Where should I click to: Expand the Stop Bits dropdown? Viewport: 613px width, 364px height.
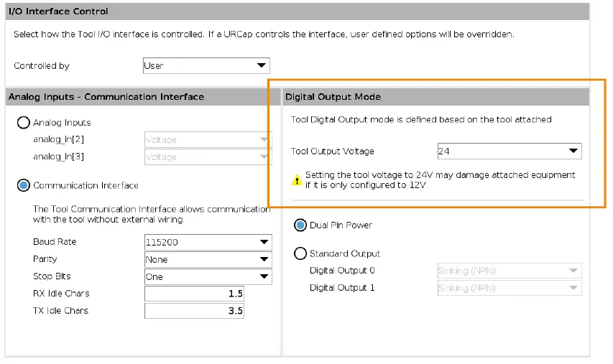coord(208,276)
